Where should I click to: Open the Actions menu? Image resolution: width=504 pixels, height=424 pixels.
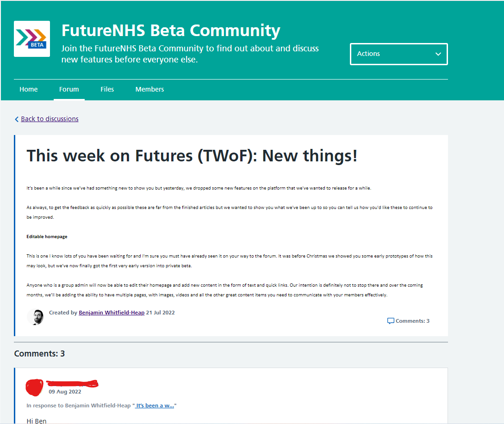coord(398,54)
